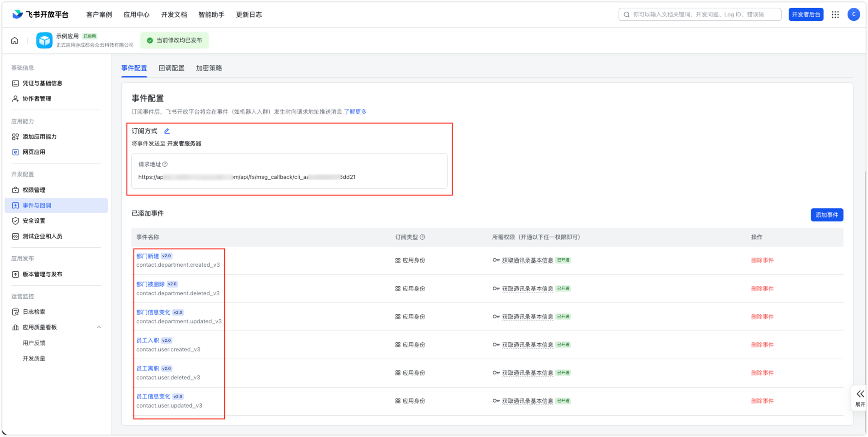Image resolution: width=868 pixels, height=437 pixels.
Task: Click the 测试企业和人员 icon
Action: pos(15,236)
